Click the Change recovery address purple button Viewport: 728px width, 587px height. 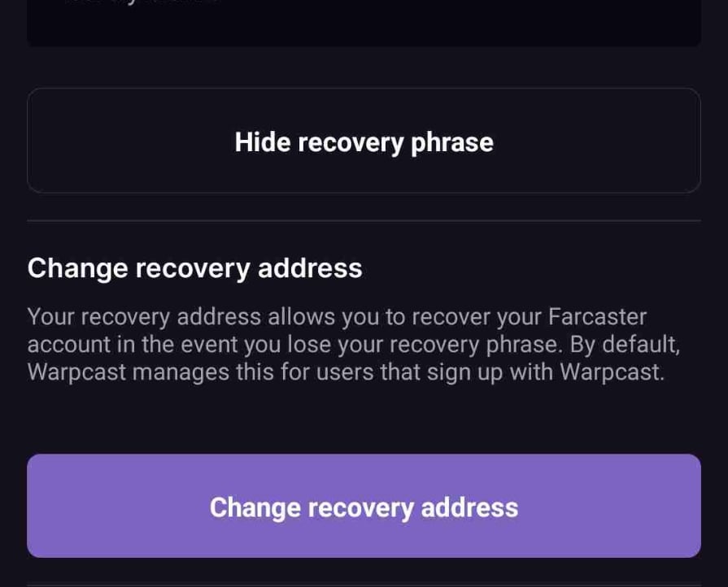pyautogui.click(x=364, y=506)
